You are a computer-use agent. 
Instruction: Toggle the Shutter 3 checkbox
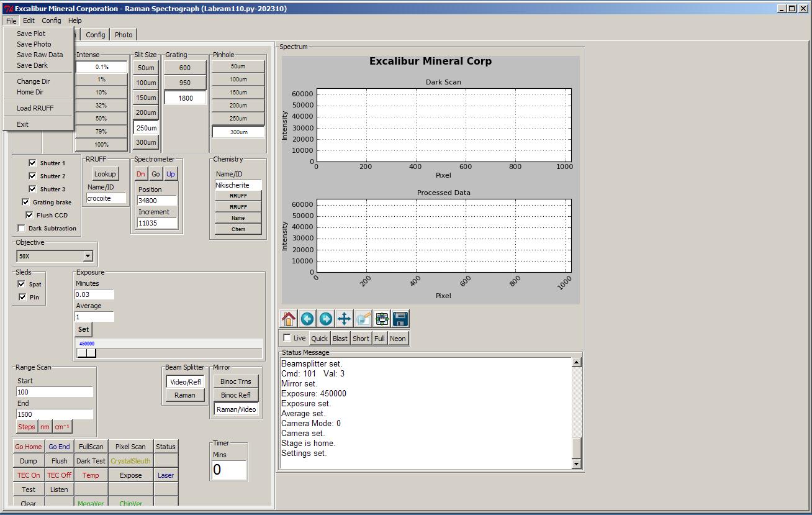click(x=32, y=189)
